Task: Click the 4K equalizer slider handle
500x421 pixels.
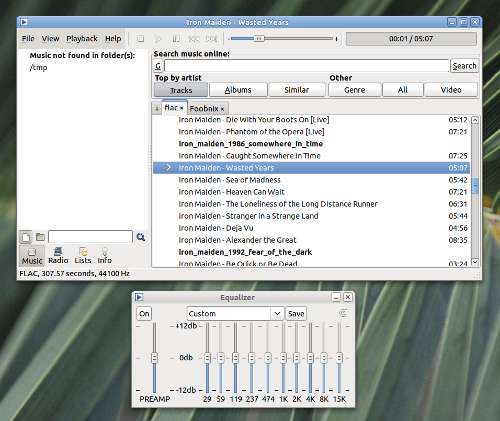Action: pyautogui.click(x=310, y=358)
